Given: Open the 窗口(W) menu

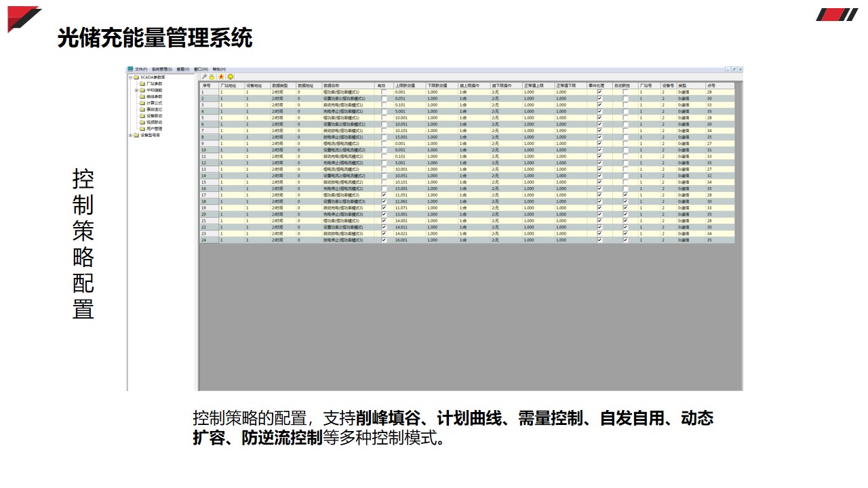Looking at the screenshot, I should click(x=201, y=69).
